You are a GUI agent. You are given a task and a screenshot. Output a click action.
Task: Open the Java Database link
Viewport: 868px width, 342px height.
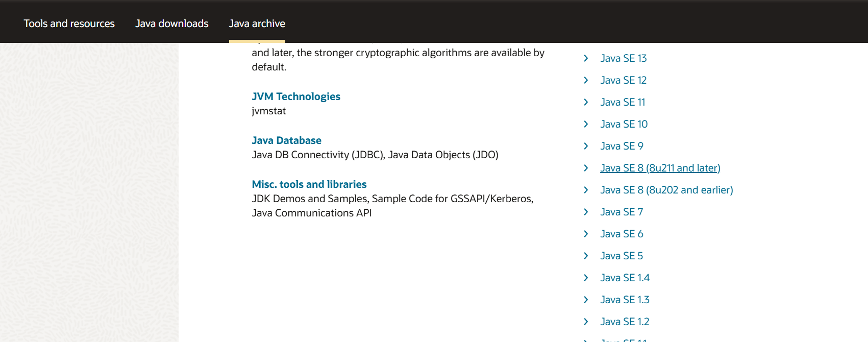[x=287, y=140]
